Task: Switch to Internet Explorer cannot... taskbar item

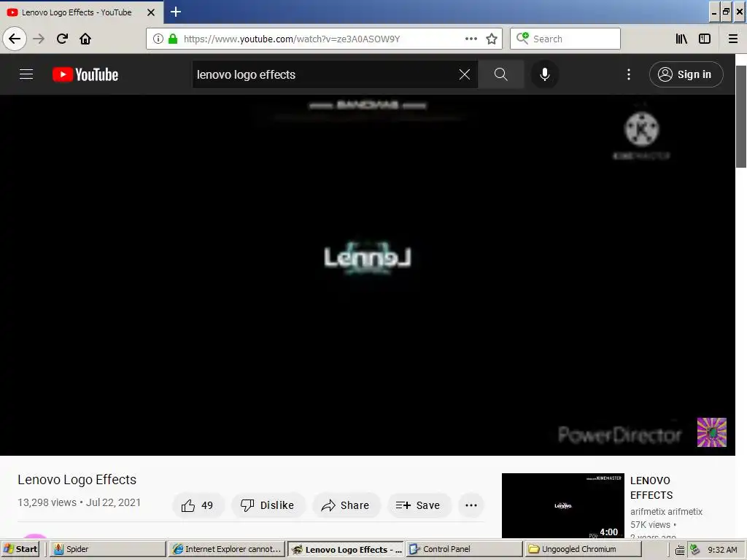Action: point(228,549)
